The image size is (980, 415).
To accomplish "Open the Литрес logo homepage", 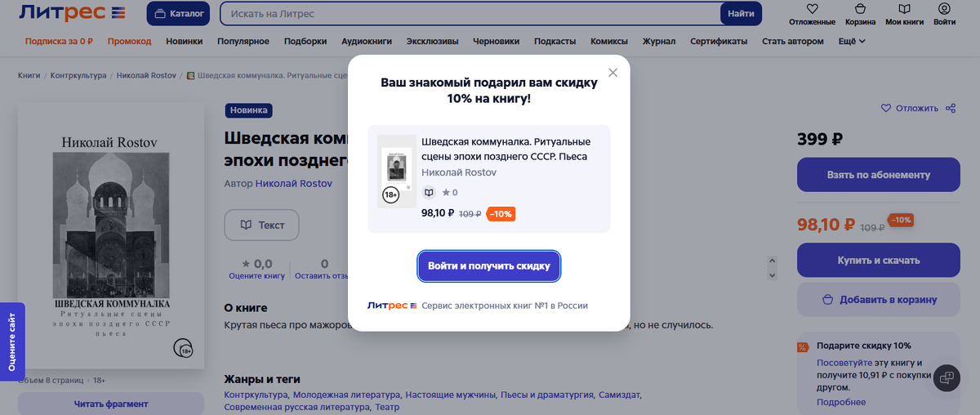I will point(72,14).
